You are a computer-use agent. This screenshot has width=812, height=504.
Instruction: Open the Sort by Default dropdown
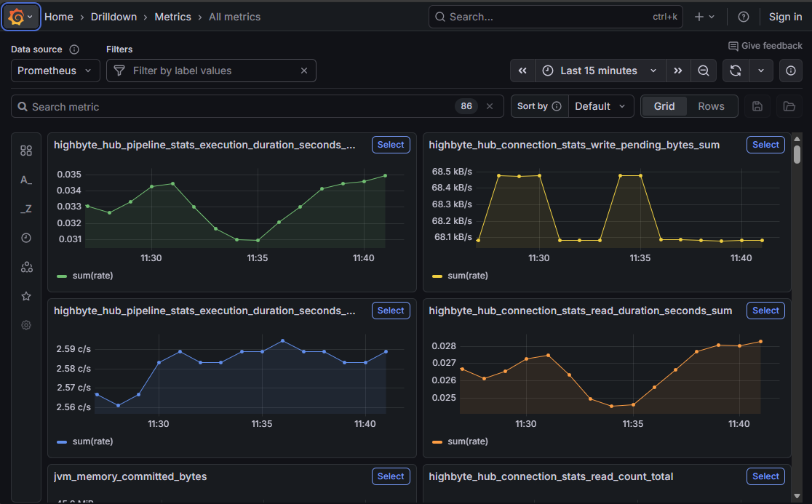(x=600, y=106)
